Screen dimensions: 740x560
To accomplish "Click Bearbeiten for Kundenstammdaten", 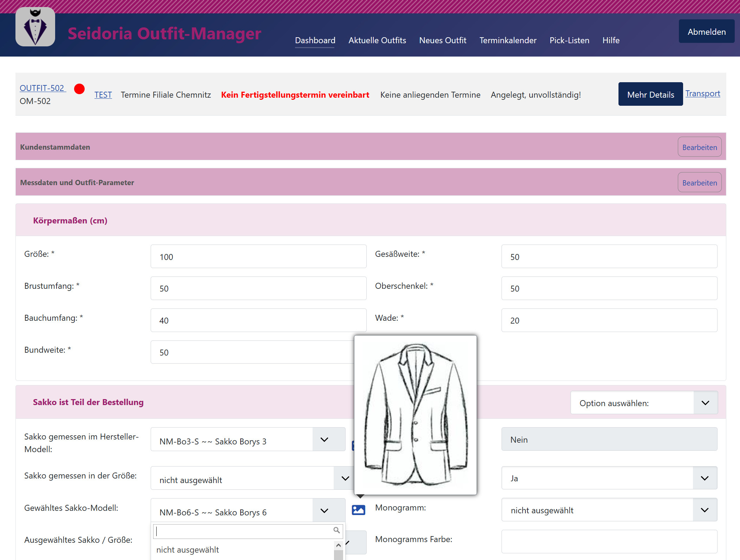I will (699, 147).
